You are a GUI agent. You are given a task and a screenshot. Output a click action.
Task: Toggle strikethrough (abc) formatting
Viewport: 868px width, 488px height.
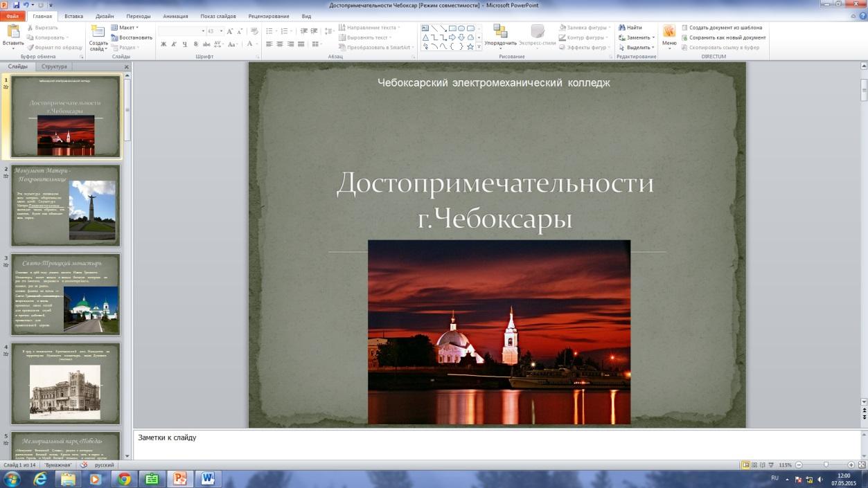coord(206,44)
